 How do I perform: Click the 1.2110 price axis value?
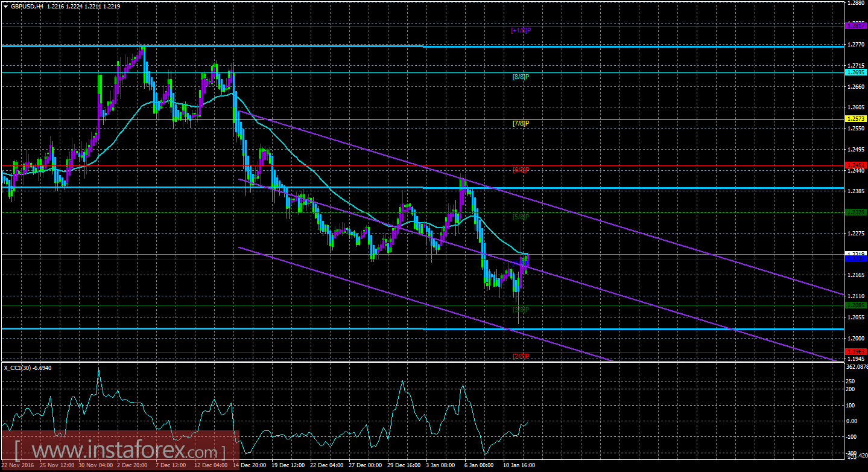click(x=856, y=296)
